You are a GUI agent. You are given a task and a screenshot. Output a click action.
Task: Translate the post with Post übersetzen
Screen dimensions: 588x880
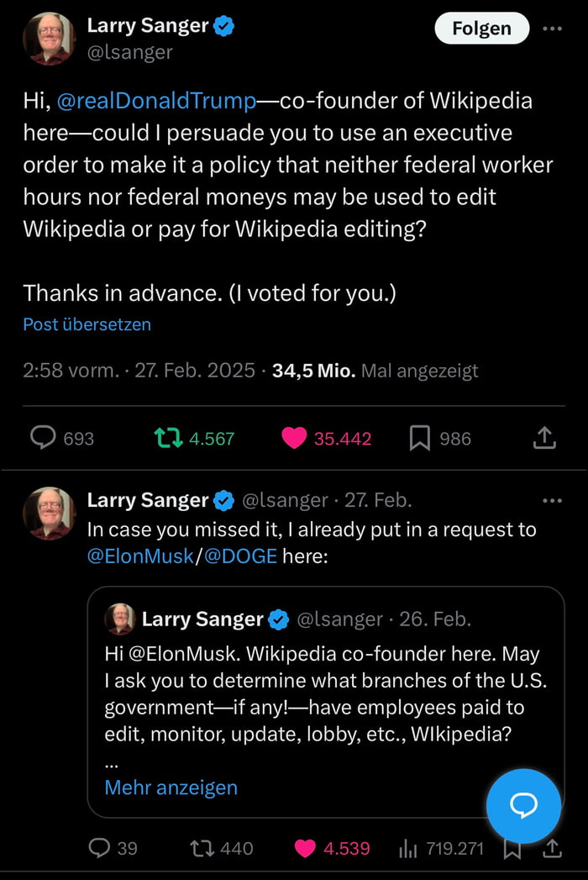[87, 324]
